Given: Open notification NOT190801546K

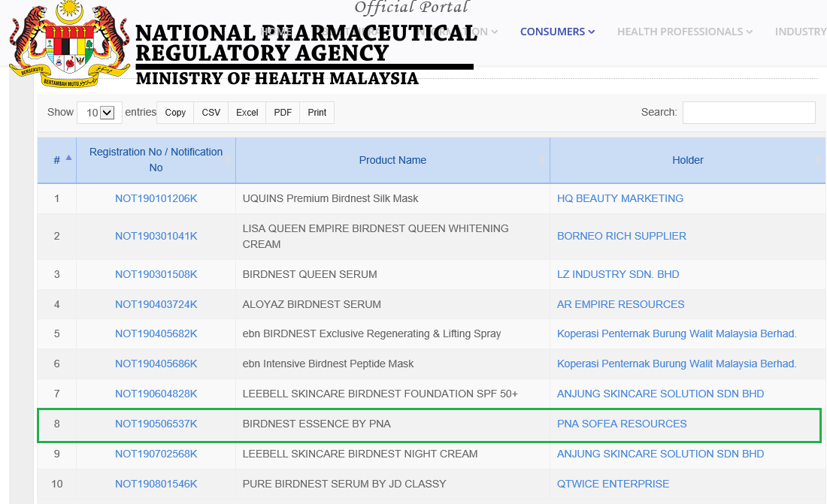Looking at the screenshot, I should pyautogui.click(x=156, y=484).
